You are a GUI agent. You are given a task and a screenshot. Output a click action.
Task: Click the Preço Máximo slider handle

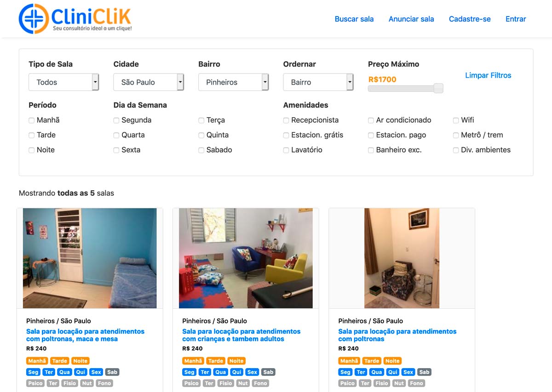click(438, 88)
